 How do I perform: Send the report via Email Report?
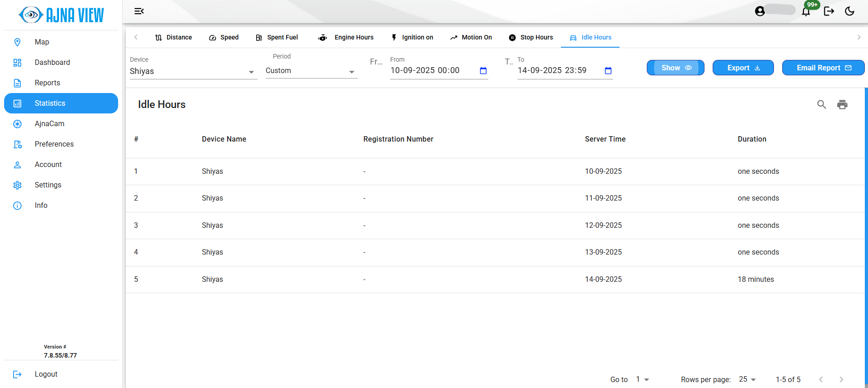[823, 68]
